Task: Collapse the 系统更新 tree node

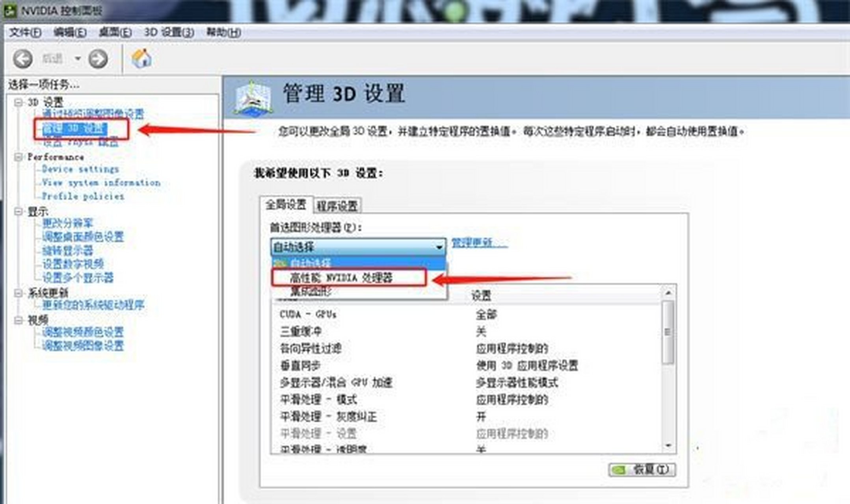Action: click(18, 293)
